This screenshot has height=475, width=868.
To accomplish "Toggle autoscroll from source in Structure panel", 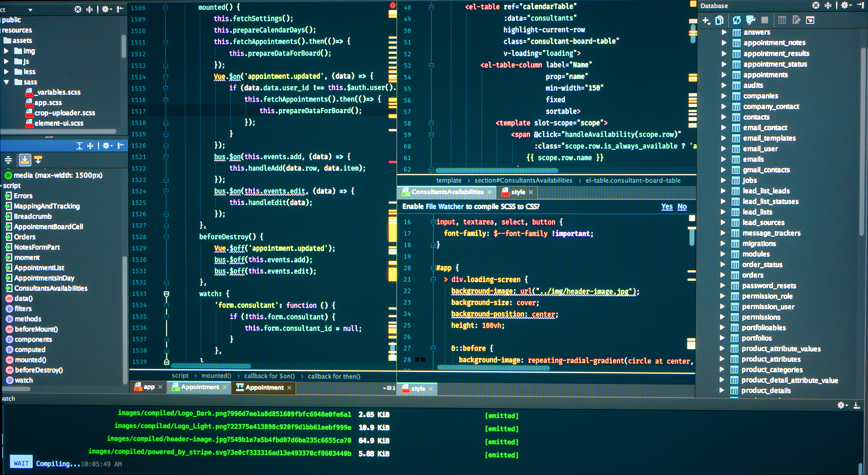I will pyautogui.click(x=38, y=160).
